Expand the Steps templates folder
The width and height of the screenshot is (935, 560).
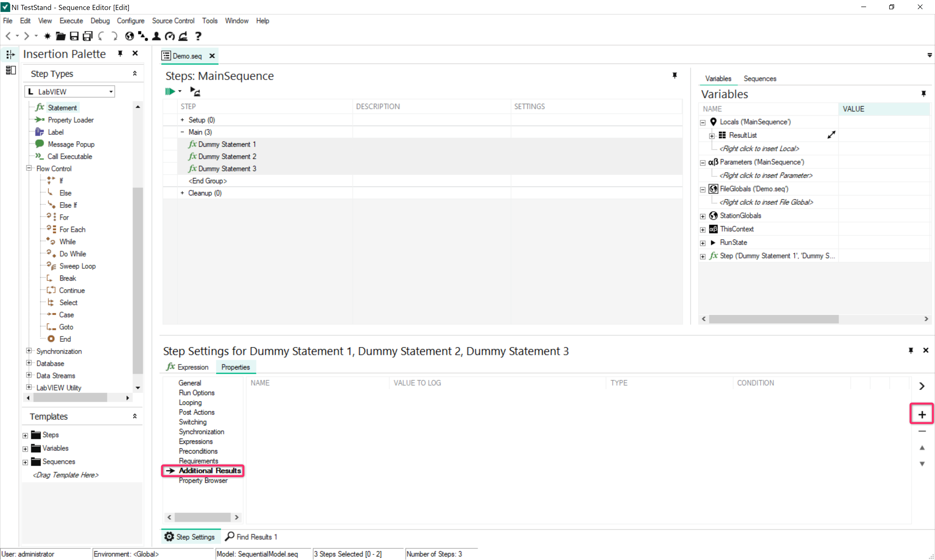pyautogui.click(x=25, y=436)
